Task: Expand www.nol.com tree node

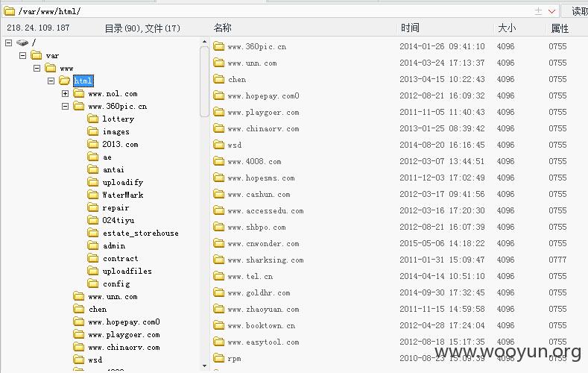Action: point(66,93)
